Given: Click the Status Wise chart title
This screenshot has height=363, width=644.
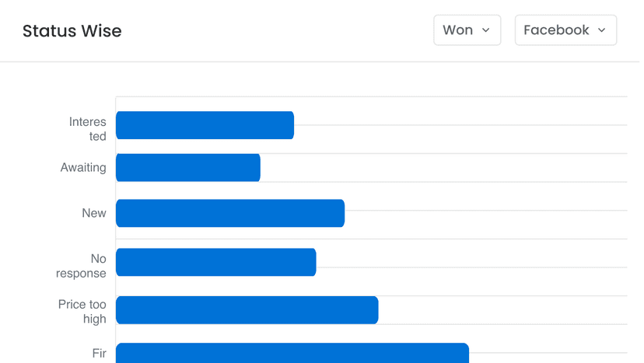Looking at the screenshot, I should (x=72, y=31).
